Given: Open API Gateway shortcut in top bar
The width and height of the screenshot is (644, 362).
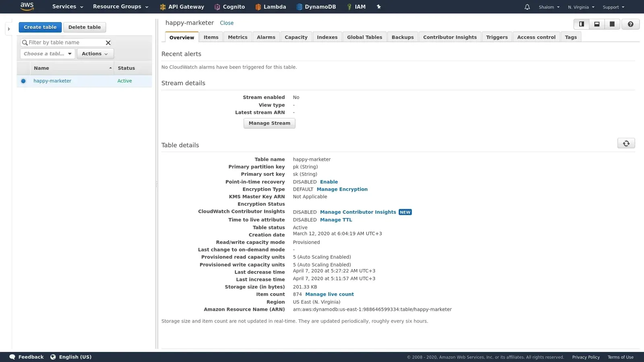Looking at the screenshot, I should click(182, 7).
